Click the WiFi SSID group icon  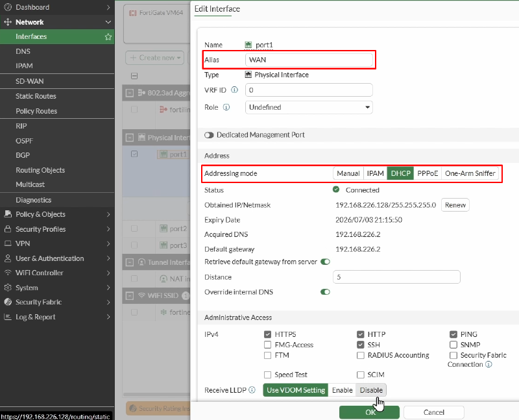(141, 295)
